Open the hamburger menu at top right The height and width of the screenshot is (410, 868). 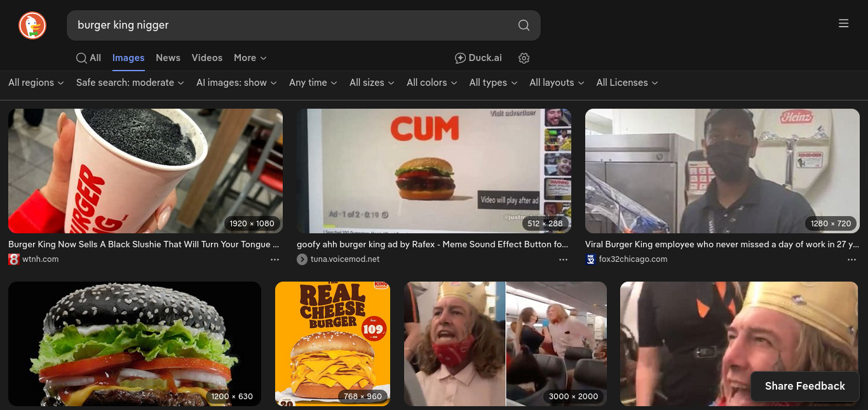click(843, 24)
